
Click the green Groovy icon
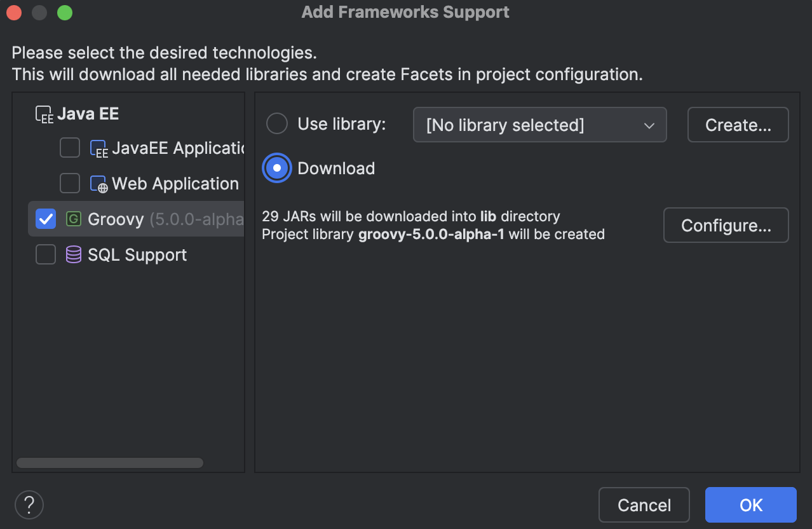click(73, 219)
